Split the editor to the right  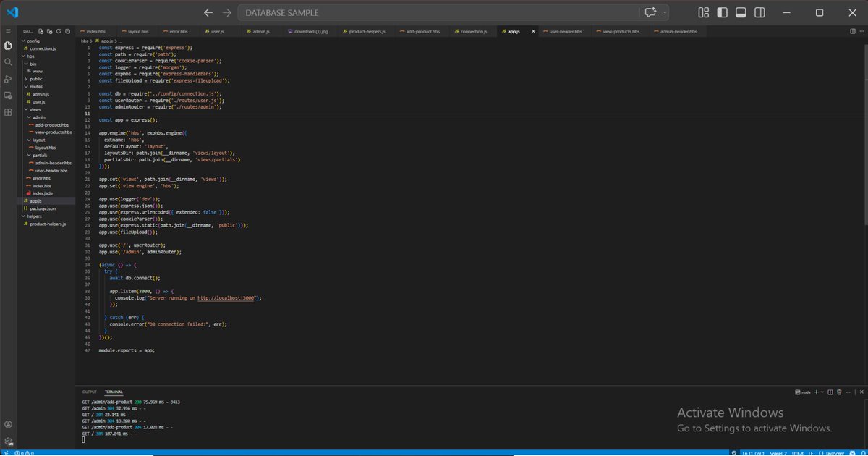[x=853, y=31]
